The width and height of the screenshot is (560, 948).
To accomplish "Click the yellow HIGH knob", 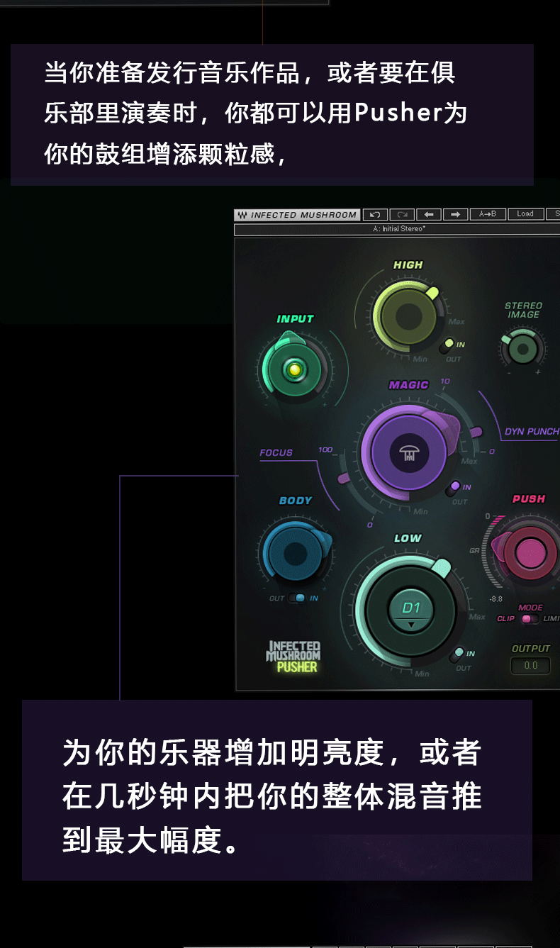I will tap(408, 317).
